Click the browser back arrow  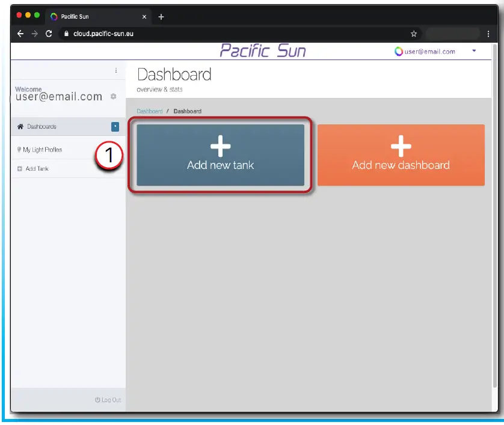[20, 34]
